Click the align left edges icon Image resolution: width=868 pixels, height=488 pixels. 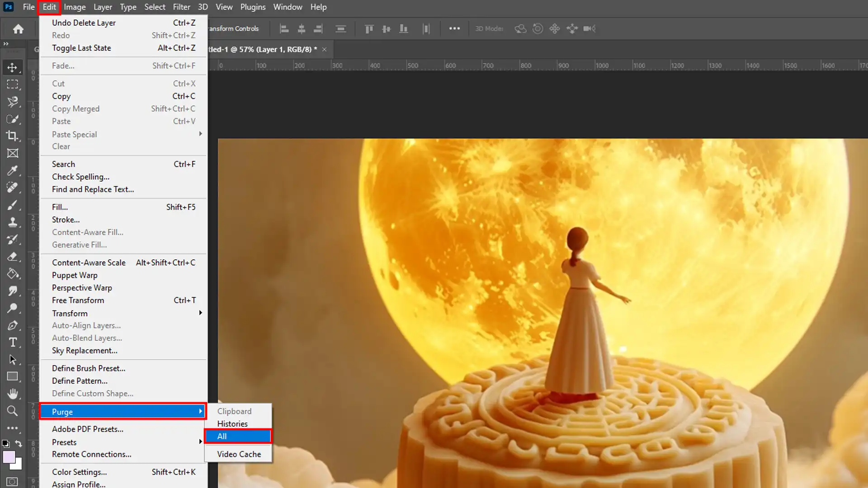coord(284,29)
